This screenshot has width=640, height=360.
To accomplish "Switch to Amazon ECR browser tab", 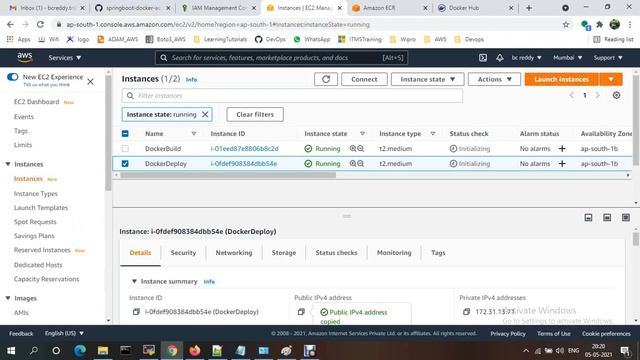I will (389, 8).
